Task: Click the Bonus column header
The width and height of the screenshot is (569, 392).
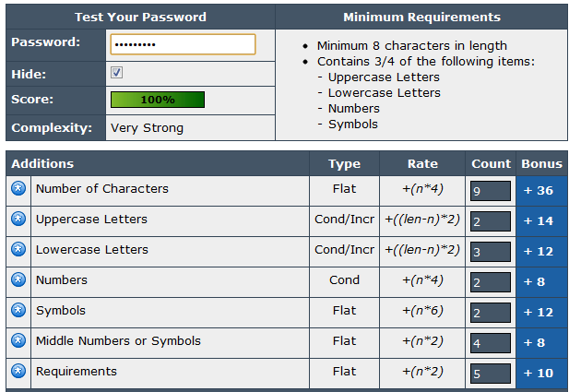Action: 541,163
